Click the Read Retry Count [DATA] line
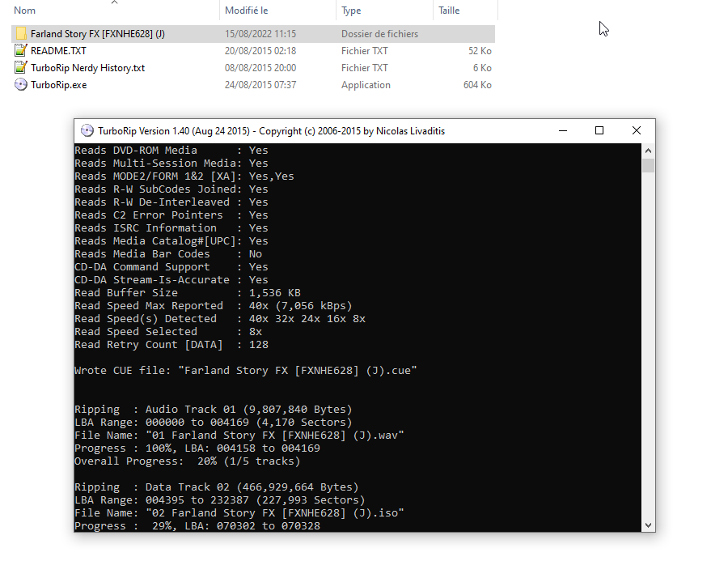 (x=171, y=345)
